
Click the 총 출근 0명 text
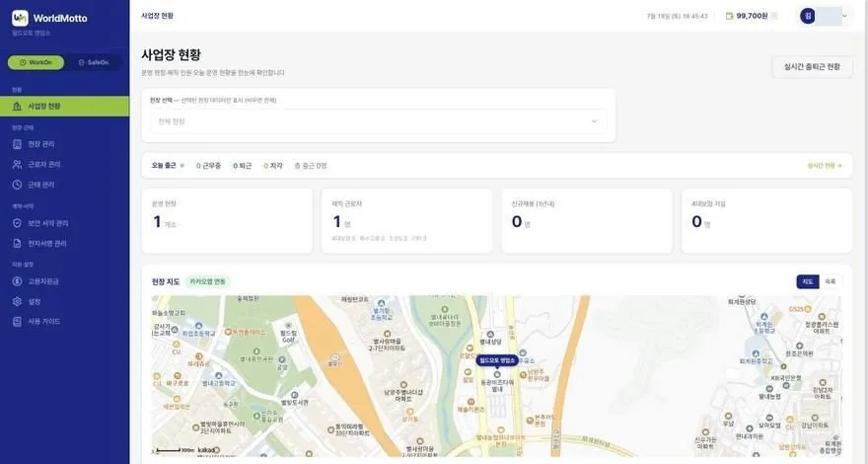pos(311,166)
